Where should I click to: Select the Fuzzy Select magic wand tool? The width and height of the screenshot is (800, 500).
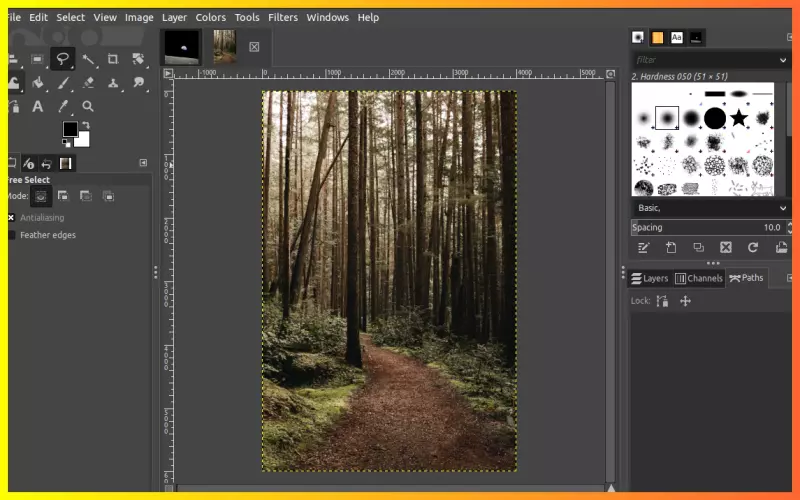[x=88, y=59]
